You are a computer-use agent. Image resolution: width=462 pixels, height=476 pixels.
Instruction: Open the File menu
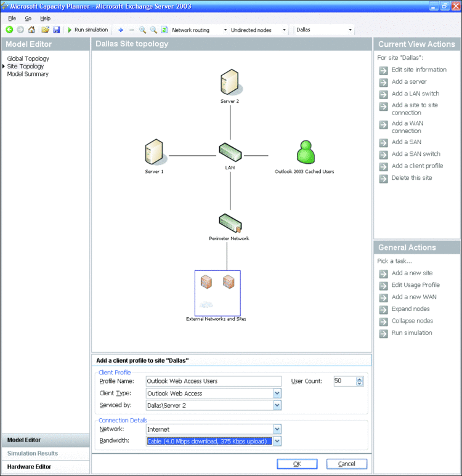12,18
